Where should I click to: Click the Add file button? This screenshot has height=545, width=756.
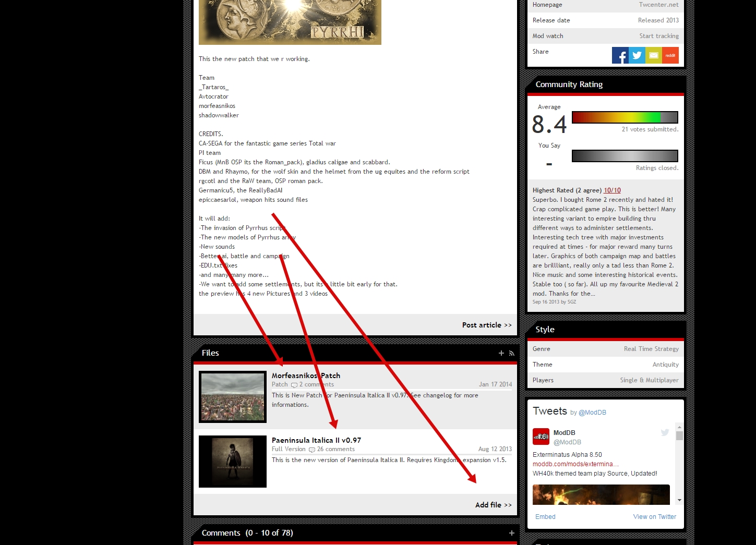[x=493, y=505]
